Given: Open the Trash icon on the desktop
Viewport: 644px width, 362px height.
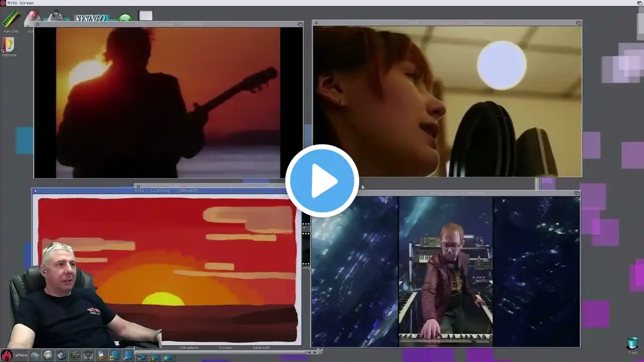Looking at the screenshot, I should pyautogui.click(x=632, y=343).
